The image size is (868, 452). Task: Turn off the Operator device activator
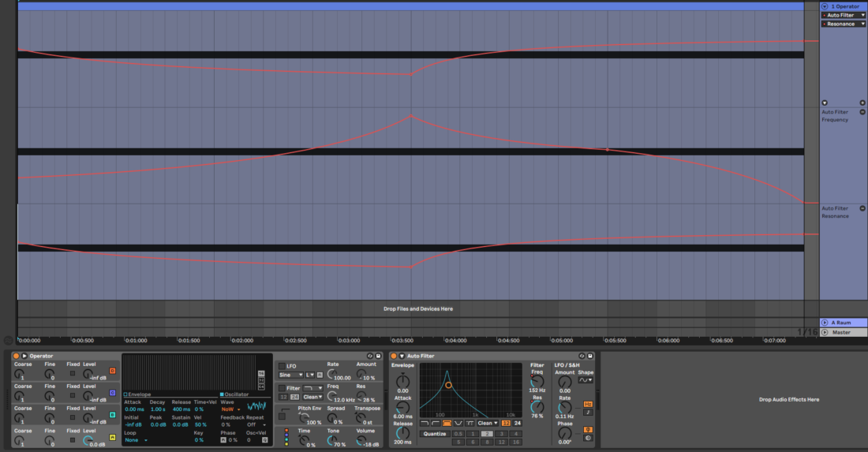click(16, 356)
